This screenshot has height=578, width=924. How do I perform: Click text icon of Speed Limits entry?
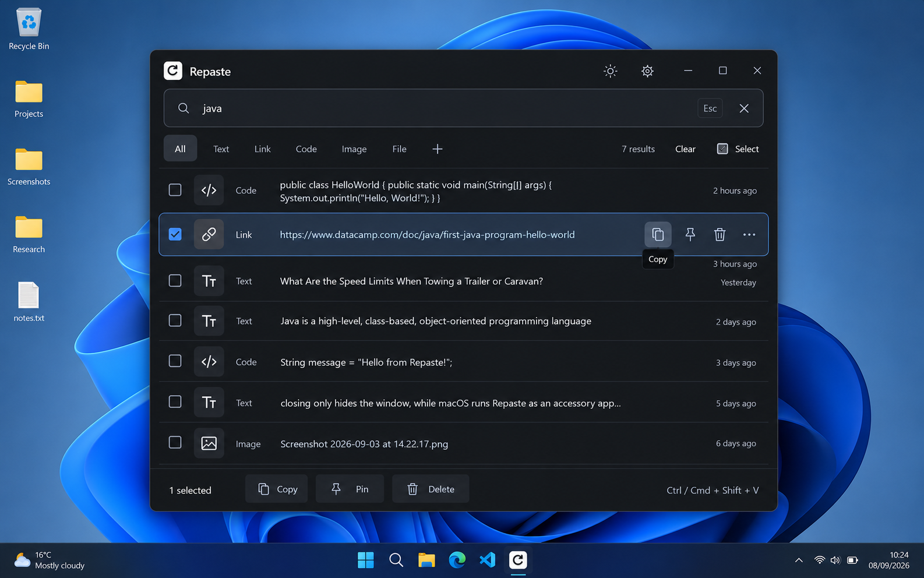click(x=209, y=281)
